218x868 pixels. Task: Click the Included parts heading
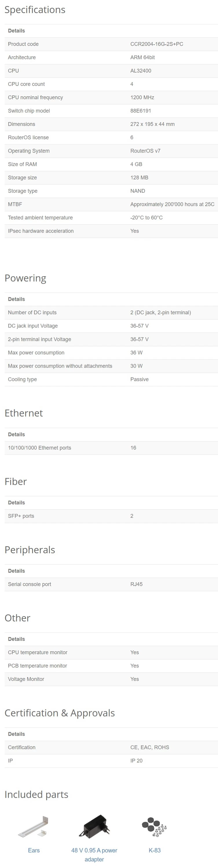point(36,794)
